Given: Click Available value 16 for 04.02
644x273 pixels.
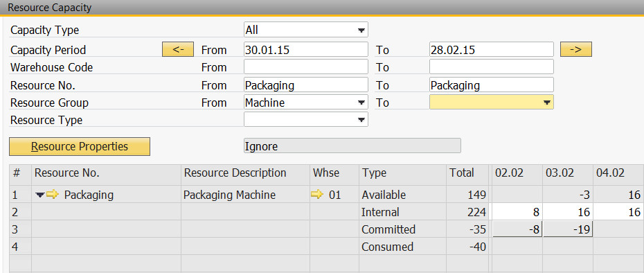Looking at the screenshot, I should pos(618,195).
